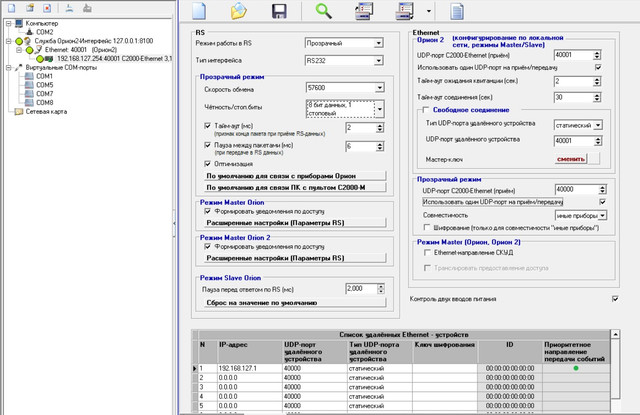Click the device list scrollbar up arrow
The height and width of the screenshot is (415, 640).
click(x=615, y=334)
